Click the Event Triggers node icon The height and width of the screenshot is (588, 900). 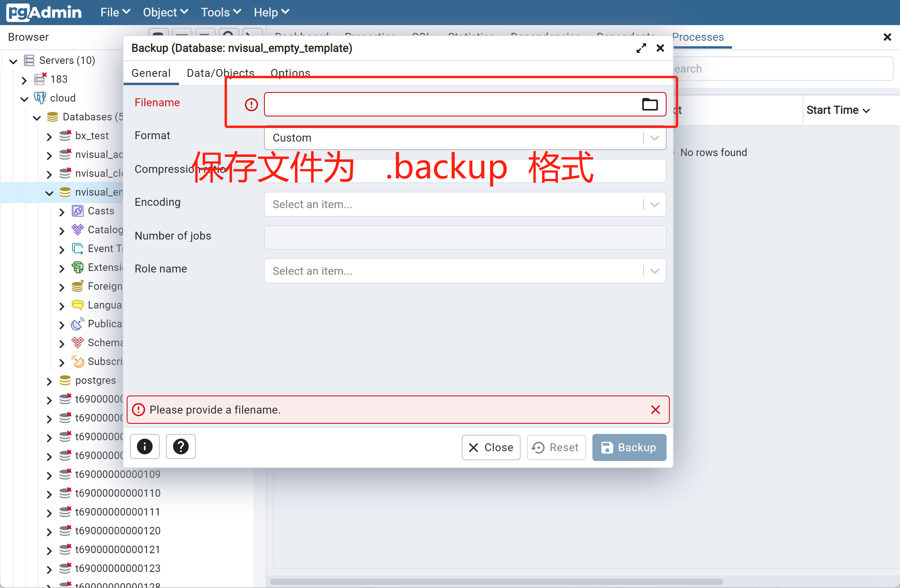point(78,249)
